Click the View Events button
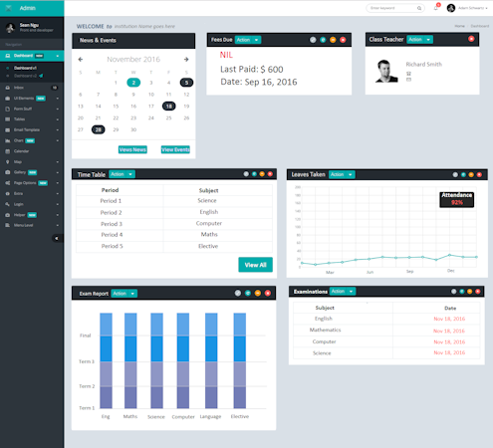The image size is (493, 448). [175, 149]
